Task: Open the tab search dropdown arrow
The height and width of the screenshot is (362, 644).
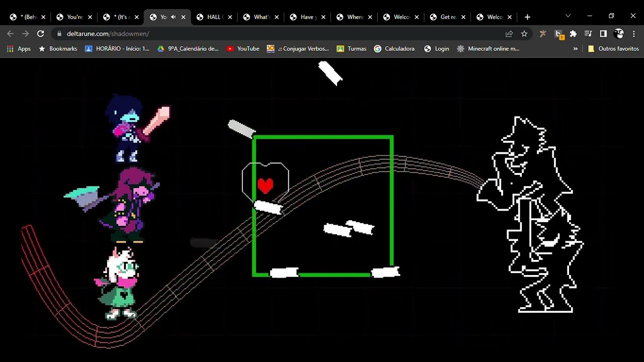Action: pyautogui.click(x=568, y=16)
